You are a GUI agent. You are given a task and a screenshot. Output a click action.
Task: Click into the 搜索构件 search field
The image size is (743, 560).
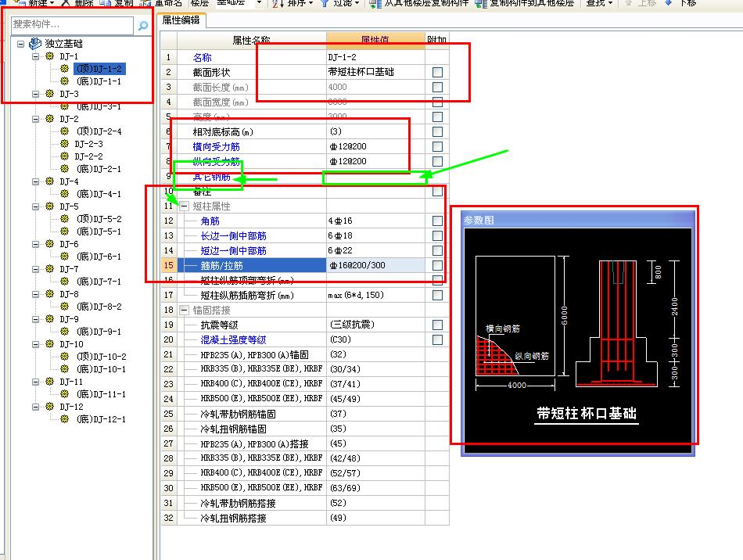(x=72, y=24)
